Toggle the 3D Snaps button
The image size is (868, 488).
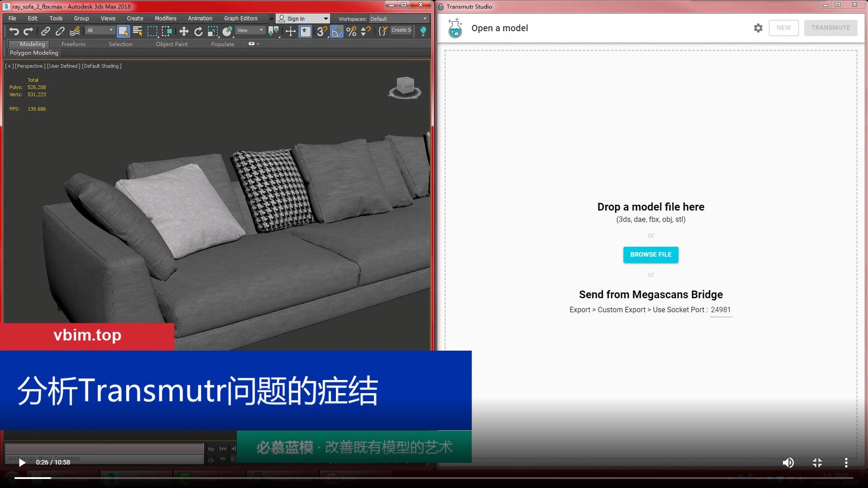coord(321,31)
